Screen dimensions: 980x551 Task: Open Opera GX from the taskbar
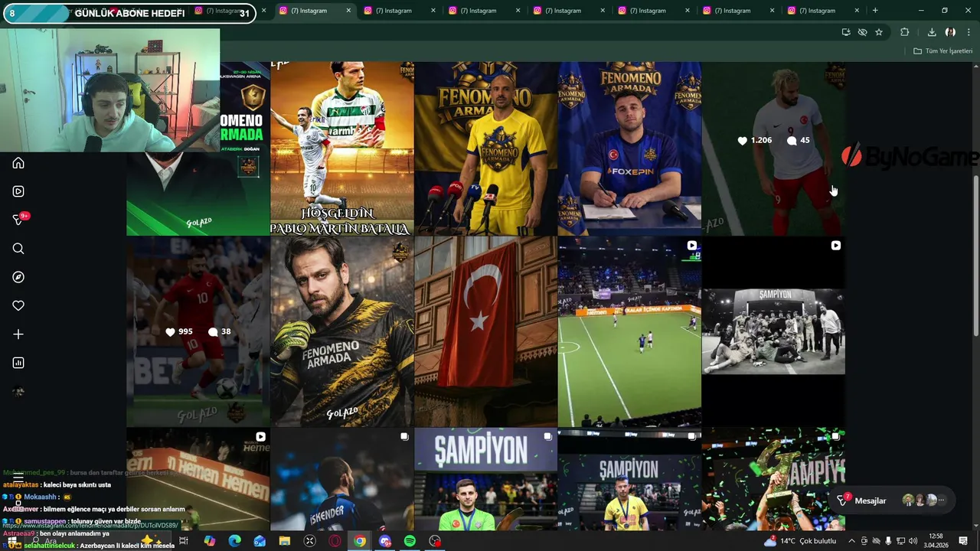[x=335, y=541]
